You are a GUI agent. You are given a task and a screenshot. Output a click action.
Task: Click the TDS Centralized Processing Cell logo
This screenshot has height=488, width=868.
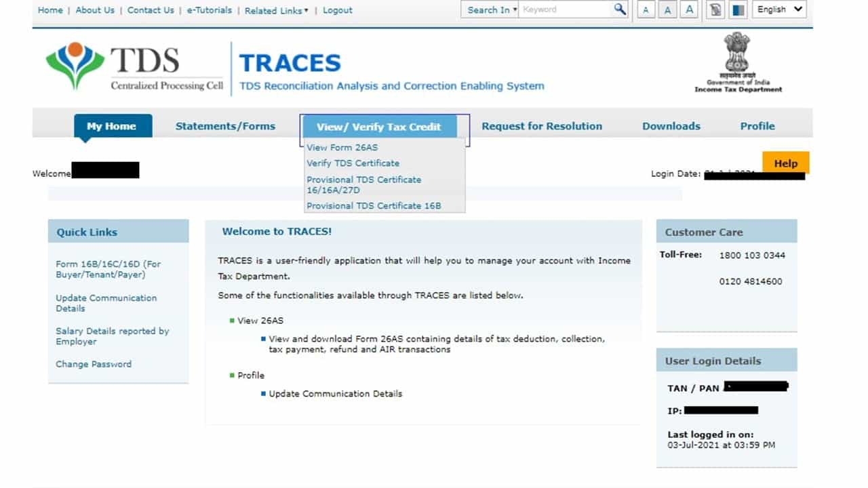click(x=133, y=67)
